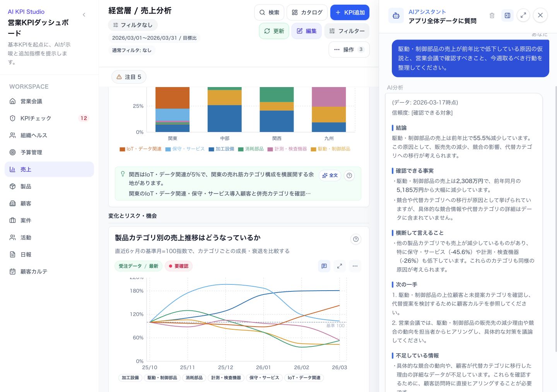Expand the line chart with fullscreen icon
The width and height of the screenshot is (557, 392).
(x=340, y=266)
